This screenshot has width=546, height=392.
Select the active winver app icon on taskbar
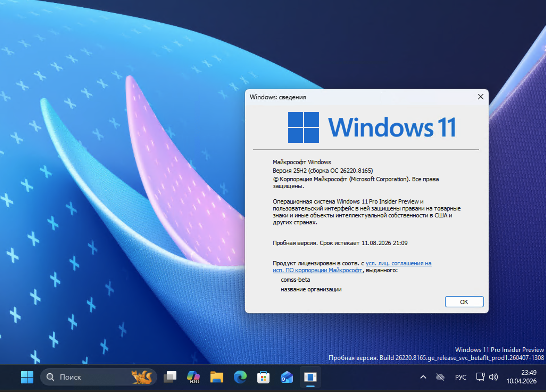click(x=311, y=377)
